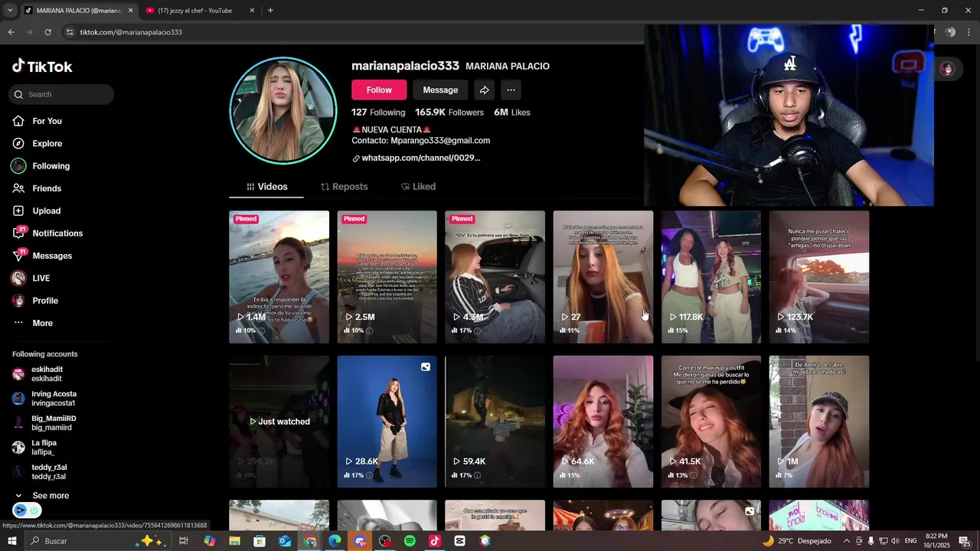Open the three-dots profile options
Viewport: 980px width, 551px height.
point(511,90)
